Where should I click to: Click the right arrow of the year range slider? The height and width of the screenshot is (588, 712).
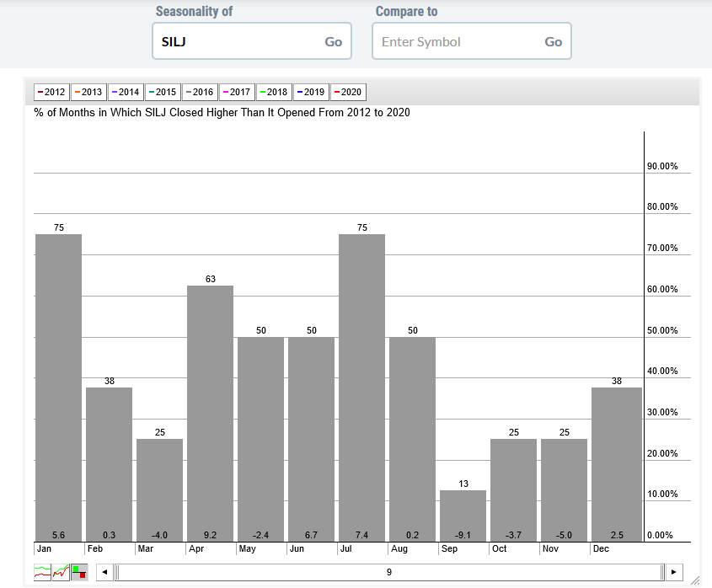[x=674, y=572]
